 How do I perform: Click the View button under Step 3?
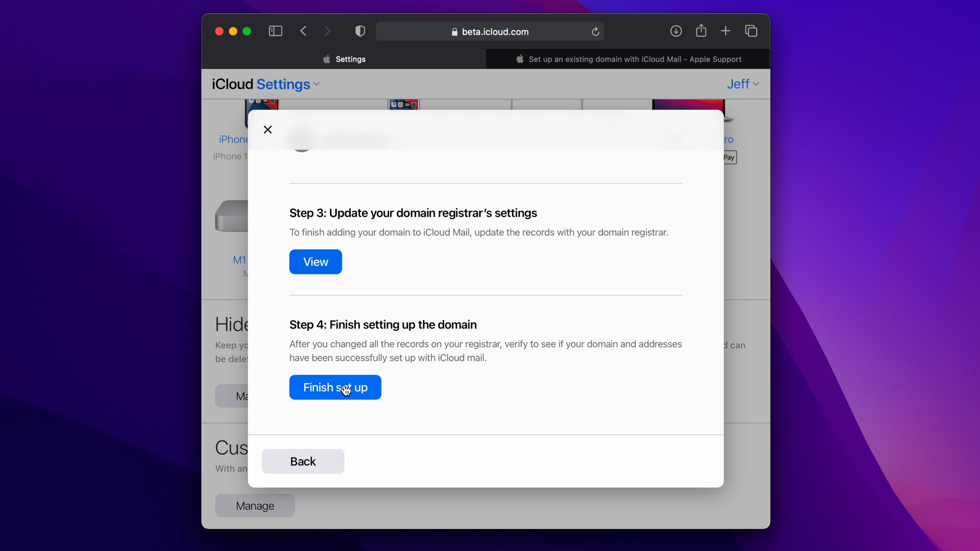315,262
